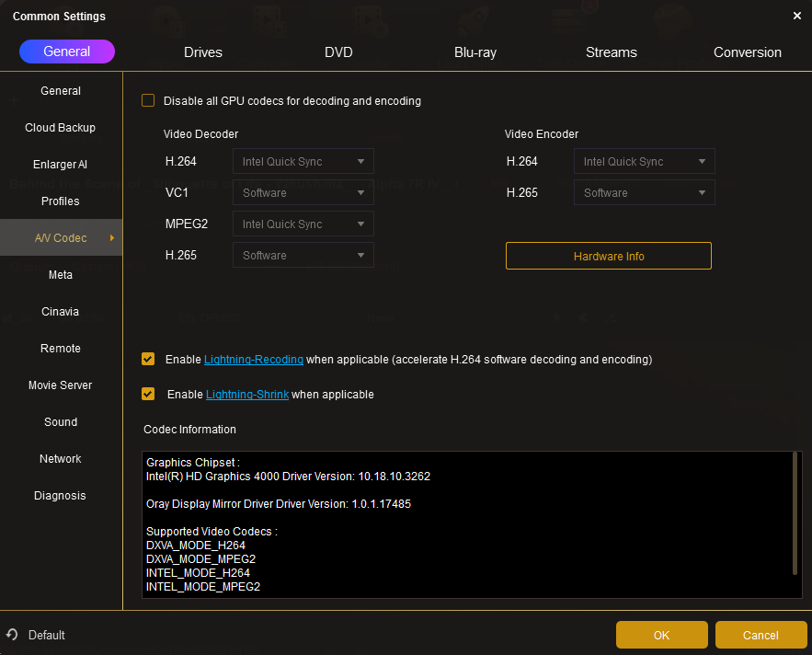Select A/V Codec in the sidebar
Screen dimensions: 812x655
(61, 238)
